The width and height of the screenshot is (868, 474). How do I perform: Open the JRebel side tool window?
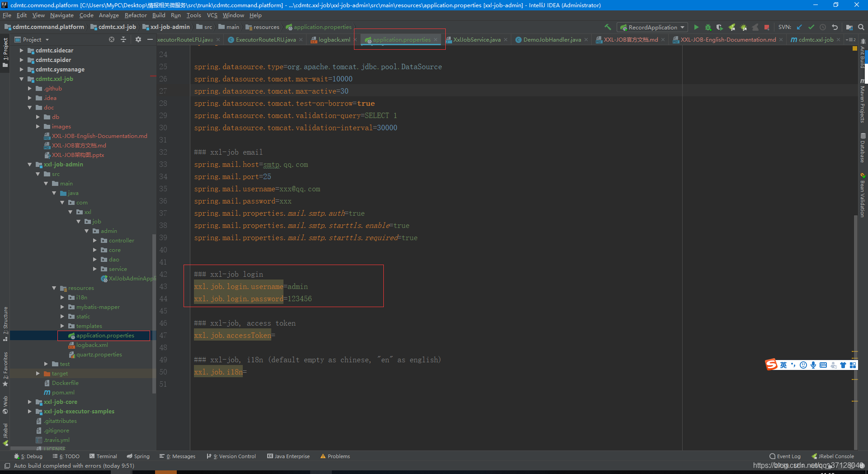5,434
